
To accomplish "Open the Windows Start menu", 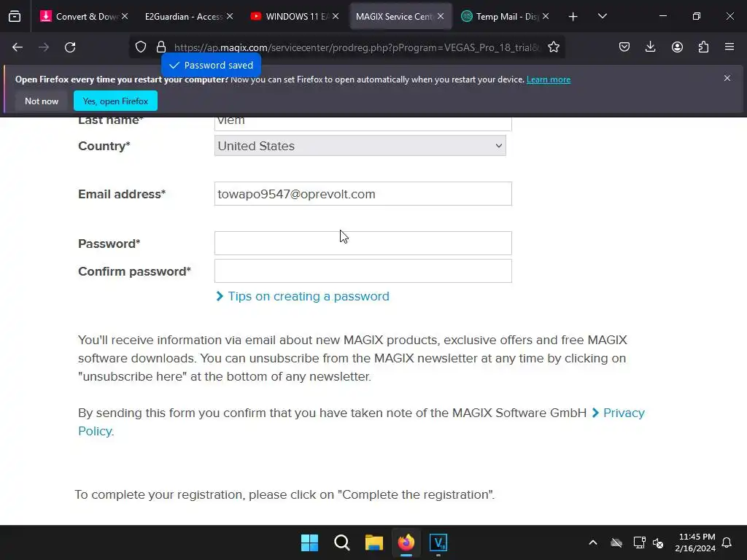I will [309, 542].
